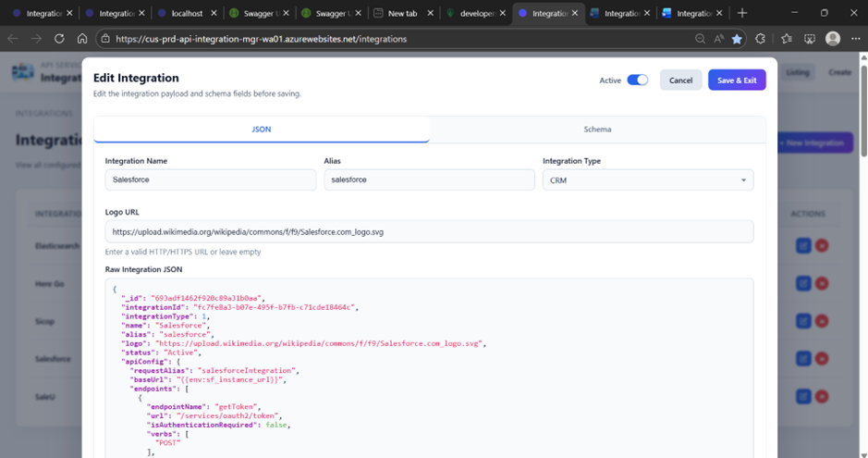Open the favorites list icon
The image size is (868, 458).
(x=786, y=39)
